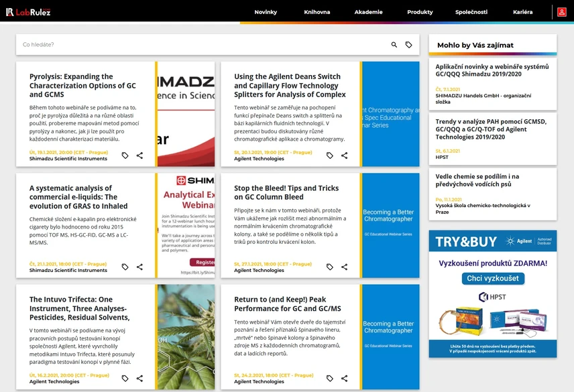Click 'Agilent Technologies' under Stop the Bleed card

coord(259,270)
